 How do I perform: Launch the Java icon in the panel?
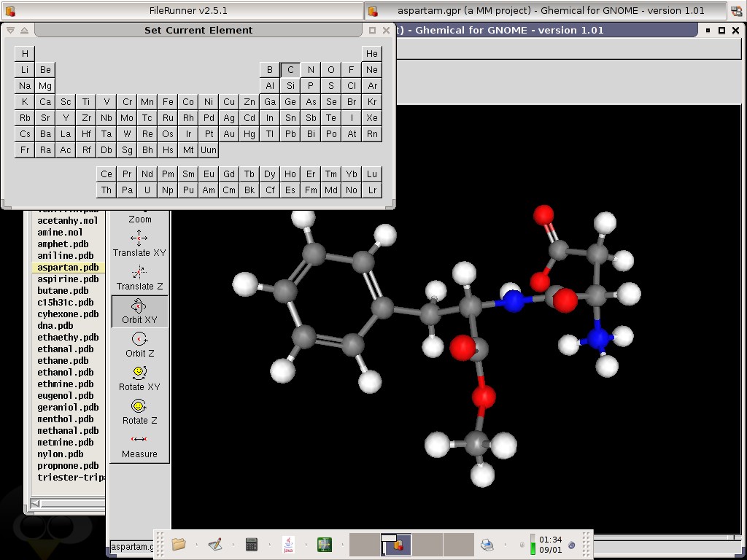click(x=288, y=544)
